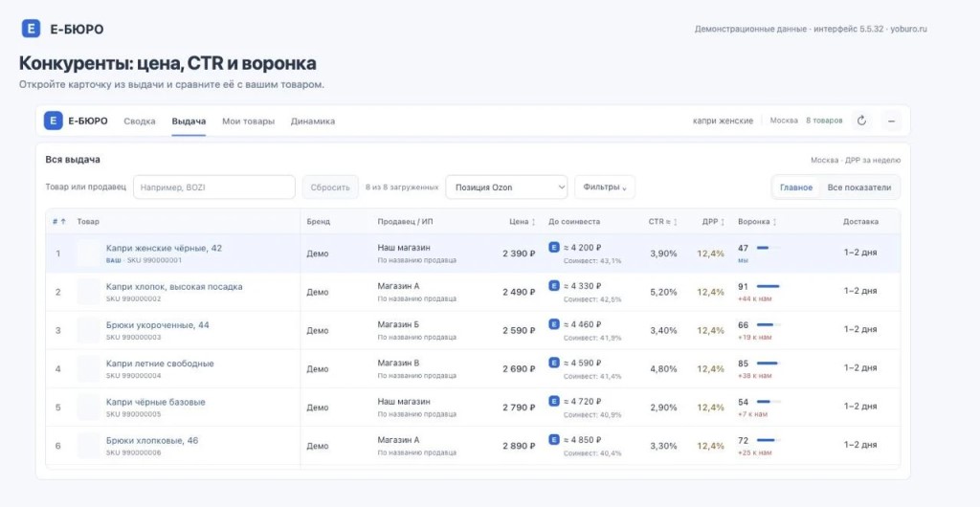Click the Доставка column header

[860, 222]
